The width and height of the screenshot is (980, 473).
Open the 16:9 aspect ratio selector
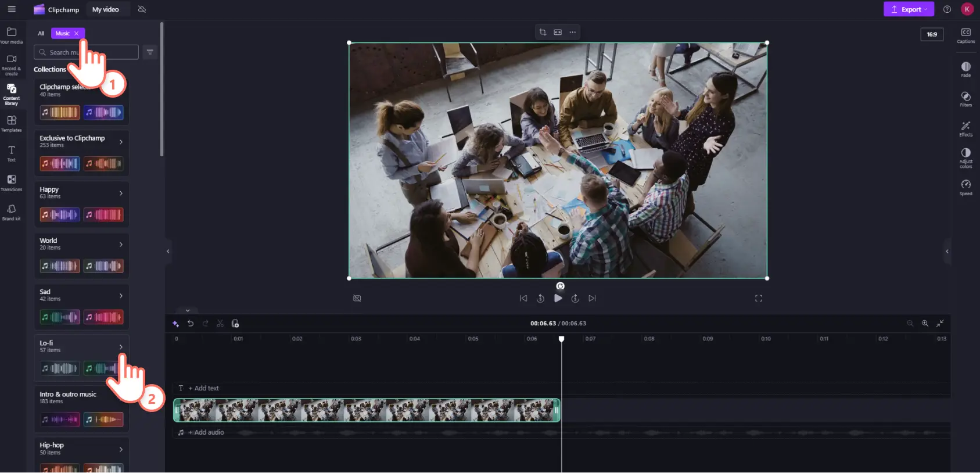[932, 34]
